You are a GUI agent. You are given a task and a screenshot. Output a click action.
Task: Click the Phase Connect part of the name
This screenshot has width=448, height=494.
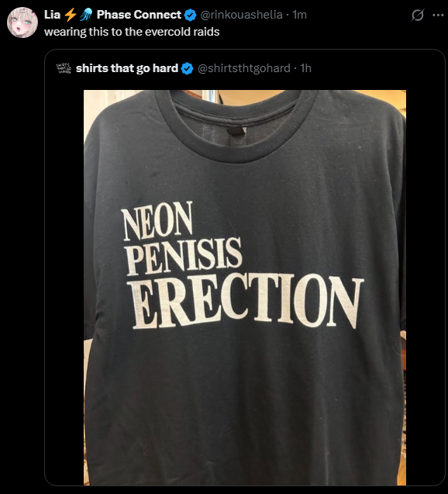click(139, 15)
